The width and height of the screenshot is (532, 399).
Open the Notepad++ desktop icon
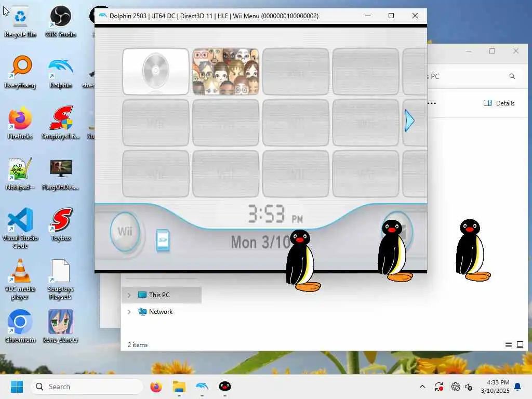[x=20, y=174]
